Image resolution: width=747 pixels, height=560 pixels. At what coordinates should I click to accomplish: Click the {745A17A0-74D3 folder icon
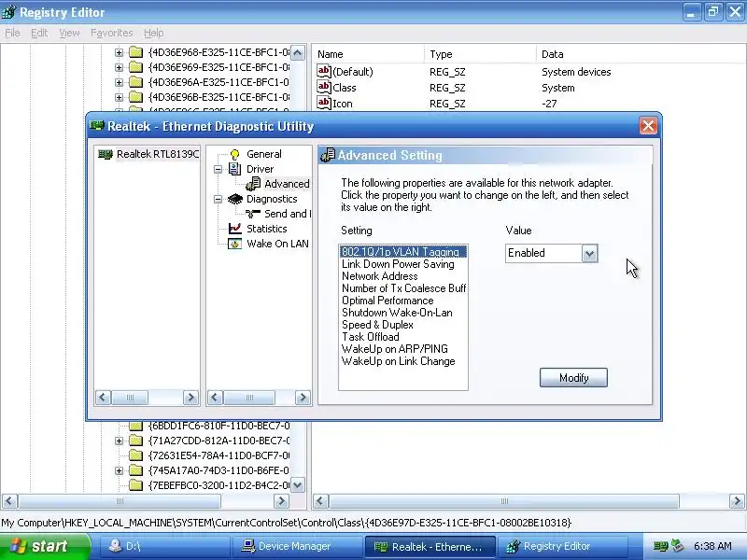[x=136, y=470]
